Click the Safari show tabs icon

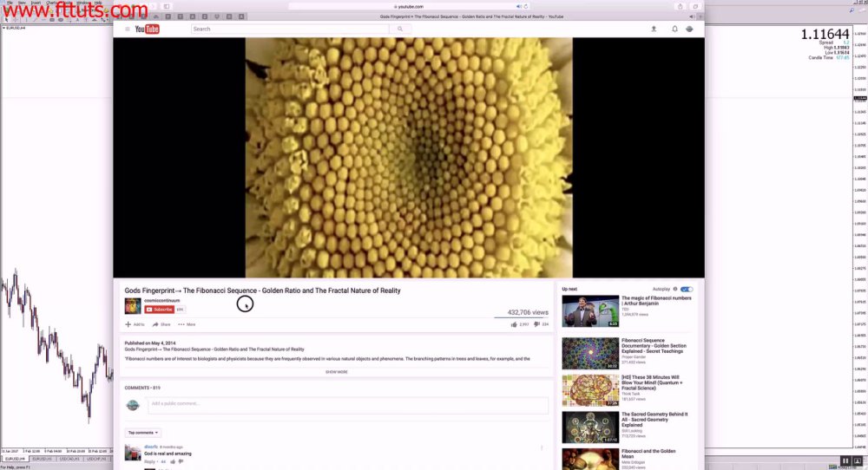pyautogui.click(x=696, y=6)
